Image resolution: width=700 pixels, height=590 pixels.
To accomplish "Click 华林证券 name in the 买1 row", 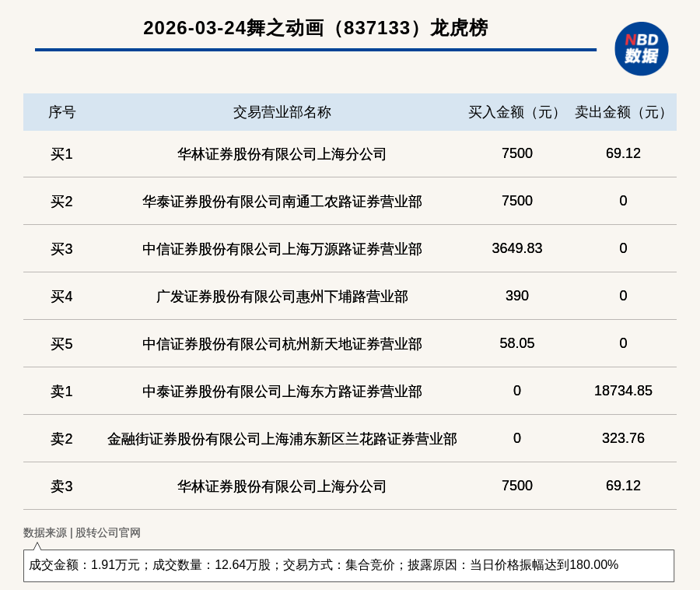I will [282, 154].
